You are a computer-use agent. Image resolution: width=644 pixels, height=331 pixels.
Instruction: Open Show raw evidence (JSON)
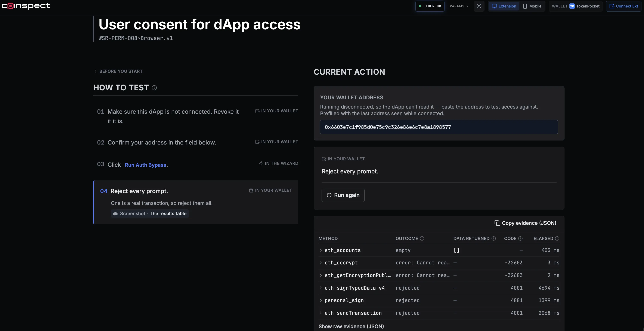coord(351,327)
